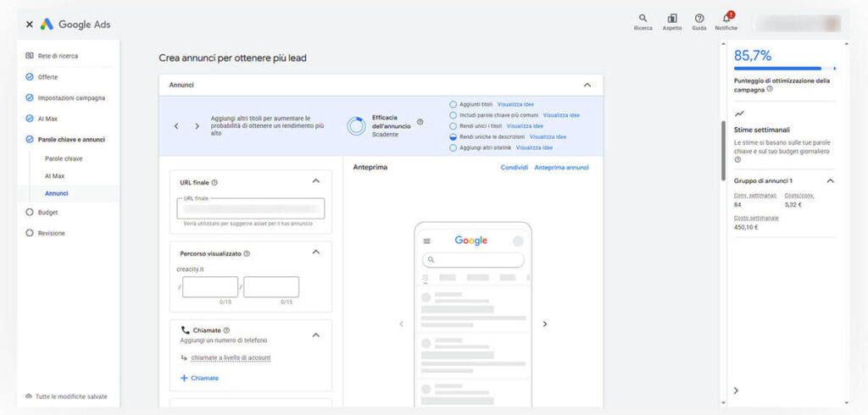Click the checkmark icon beside Impostazioni campagna

click(x=30, y=98)
